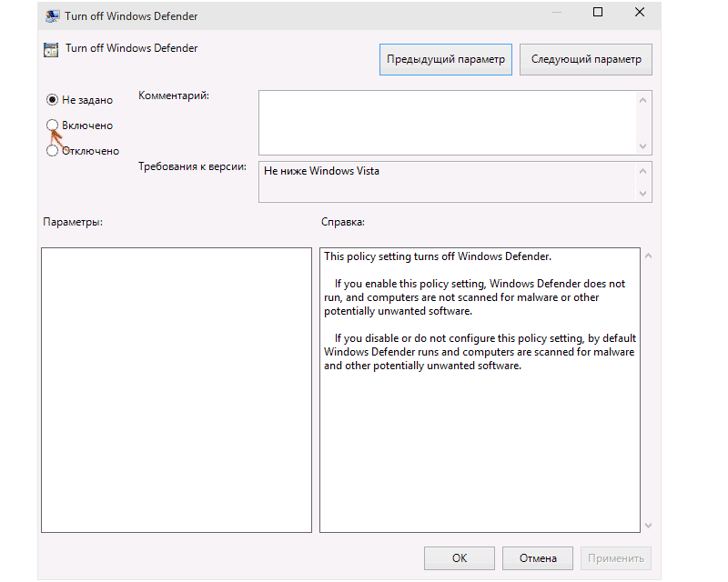Click help panel scroll up arrow
728x582 pixels.
pos(648,256)
